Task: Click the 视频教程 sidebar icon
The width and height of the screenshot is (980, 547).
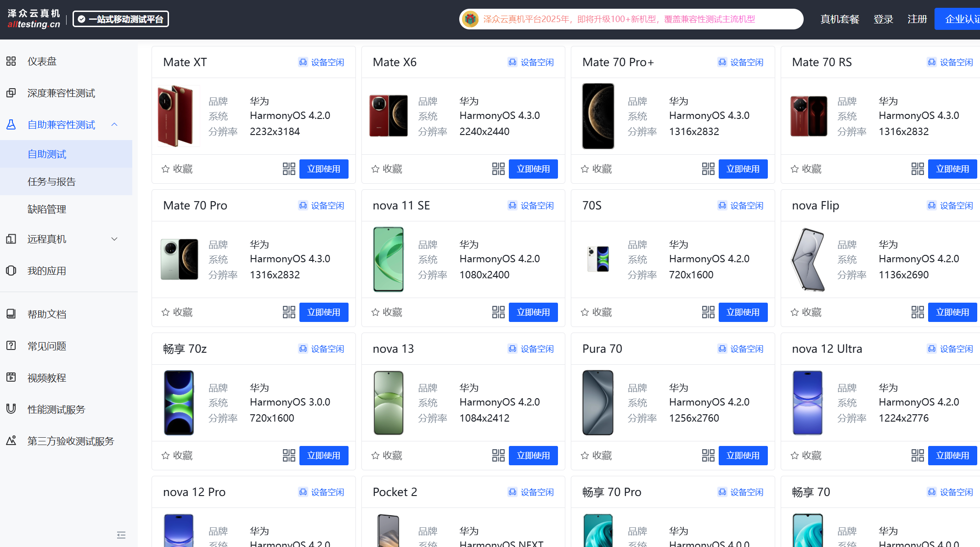Action: coord(11,378)
